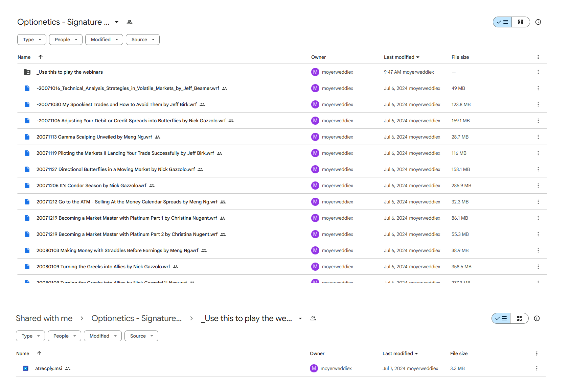
Task: Open Source filter in upper panel
Action: pyautogui.click(x=143, y=40)
